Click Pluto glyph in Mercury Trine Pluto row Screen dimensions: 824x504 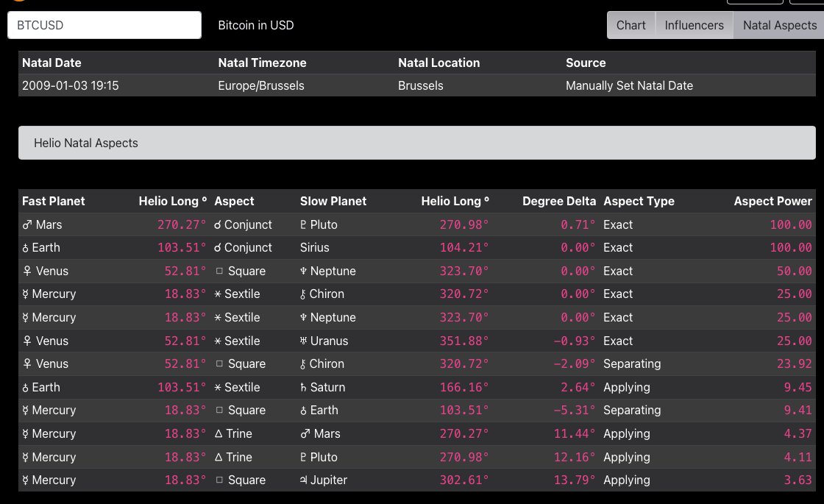(x=303, y=457)
